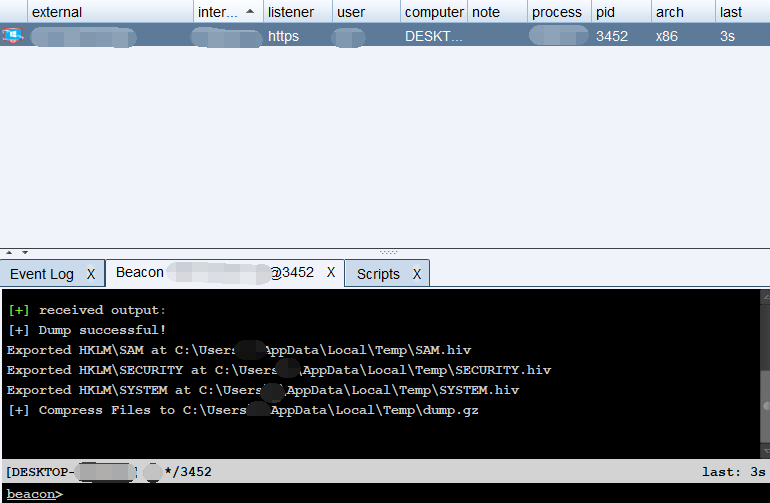The width and height of the screenshot is (770, 503).
Task: Select the https listener cell
Action: [283, 36]
